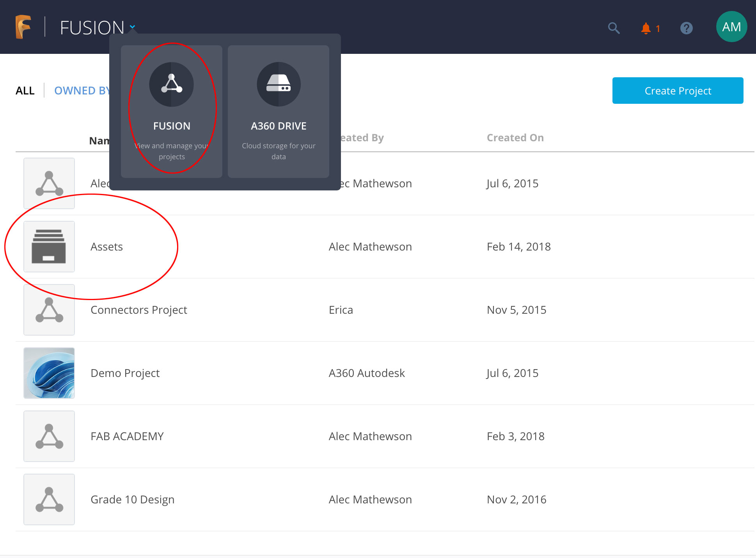The height and width of the screenshot is (558, 756).
Task: Open the AM user avatar menu
Action: click(731, 27)
